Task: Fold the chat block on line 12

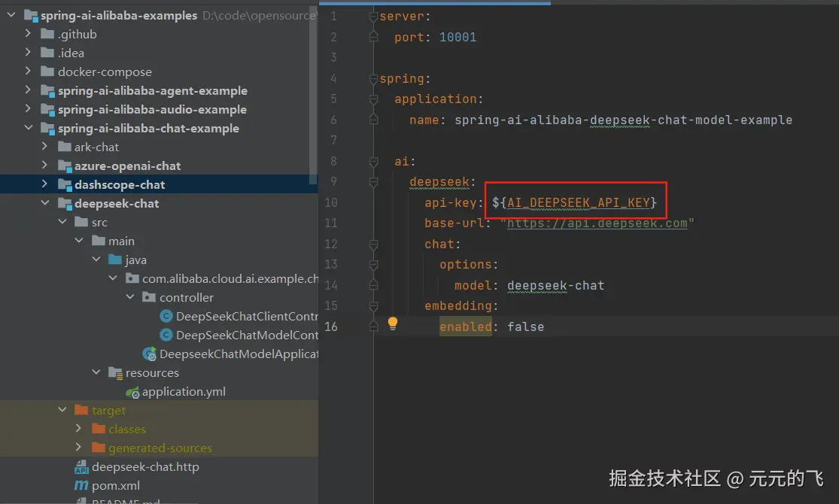Action: [373, 244]
